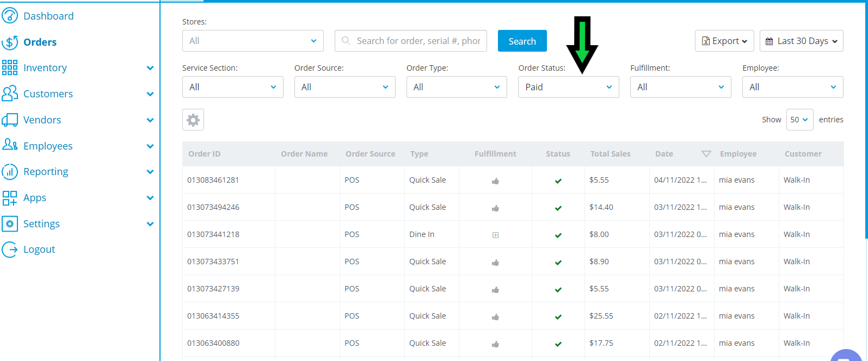The width and height of the screenshot is (868, 361).
Task: Click the Dashboard gauge icon in sidebar
Action: pyautogui.click(x=10, y=16)
